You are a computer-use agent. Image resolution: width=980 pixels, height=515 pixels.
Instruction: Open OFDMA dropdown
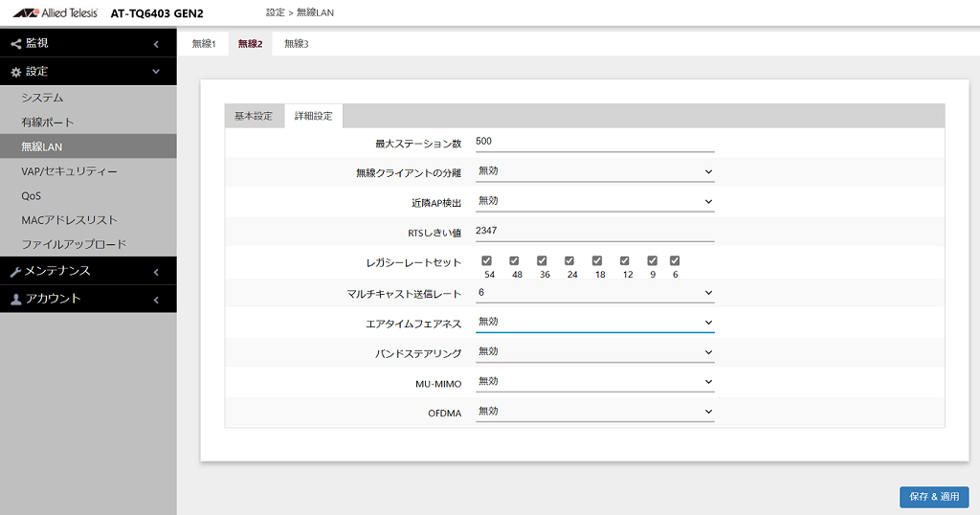594,412
